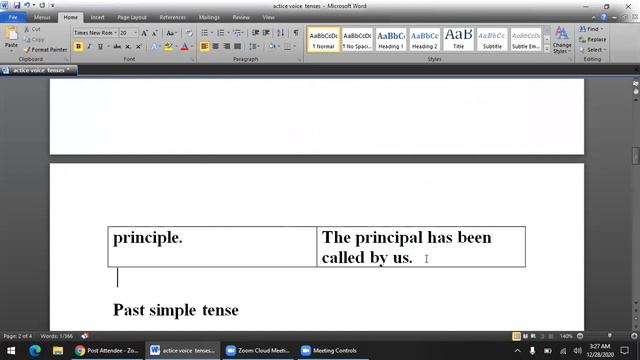This screenshot has height=360, width=640.
Task: Copy the selection to clipboard
Action: click(34, 40)
